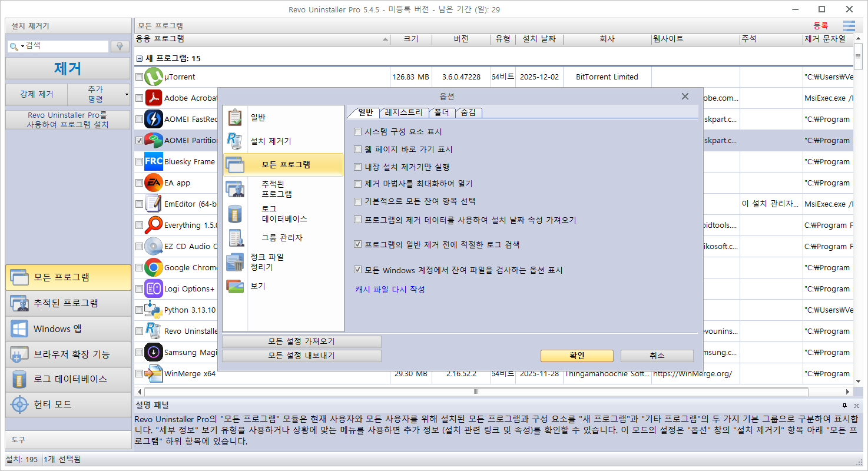
Task: Open the main hamburger menu icon
Action: (849, 26)
